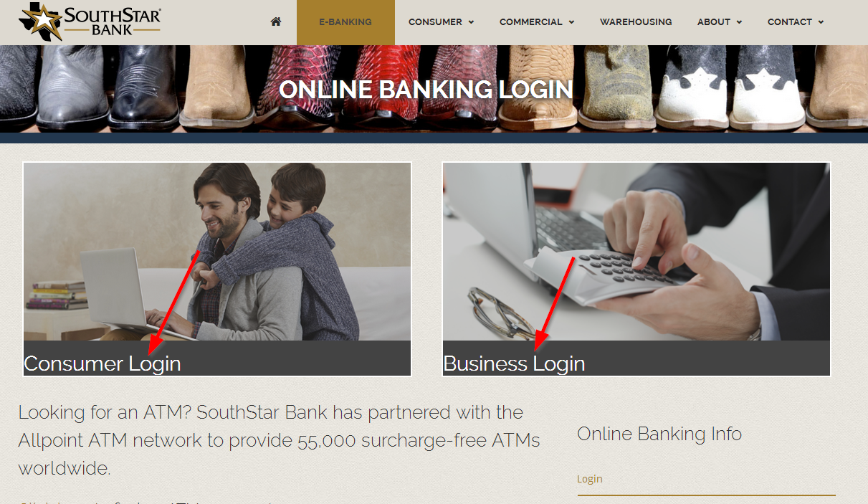Click the Login link under Online Banking Info

pyautogui.click(x=590, y=479)
